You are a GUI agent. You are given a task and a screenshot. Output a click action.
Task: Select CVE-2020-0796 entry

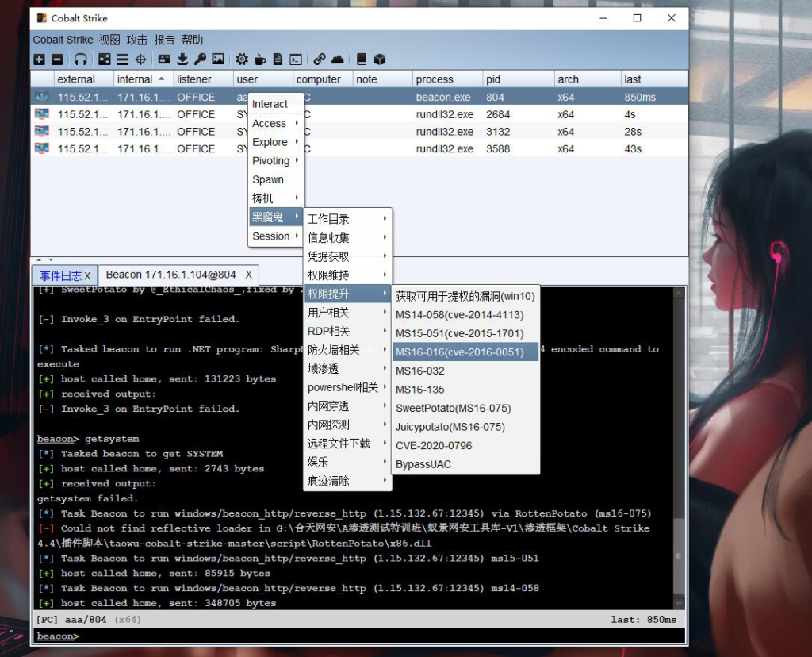click(x=465, y=445)
